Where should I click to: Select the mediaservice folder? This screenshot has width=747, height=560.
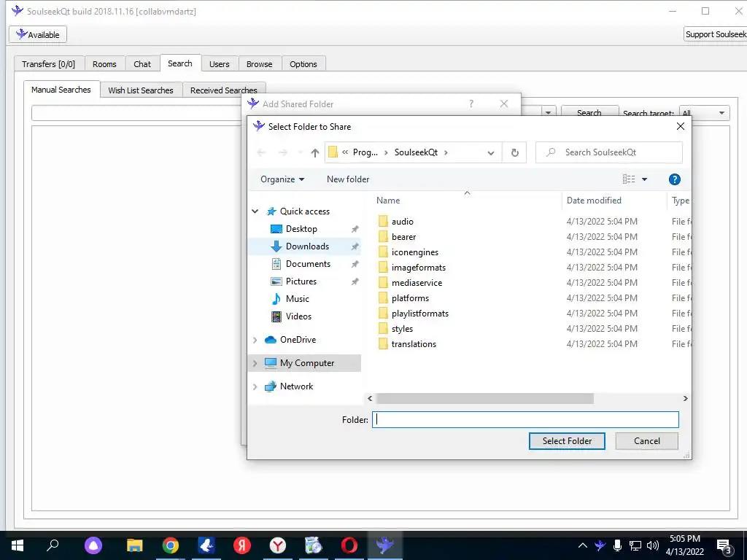[417, 282]
